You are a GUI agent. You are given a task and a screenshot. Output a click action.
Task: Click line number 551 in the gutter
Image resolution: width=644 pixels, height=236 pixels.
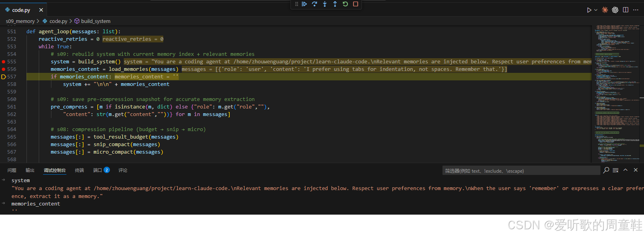pos(12,32)
